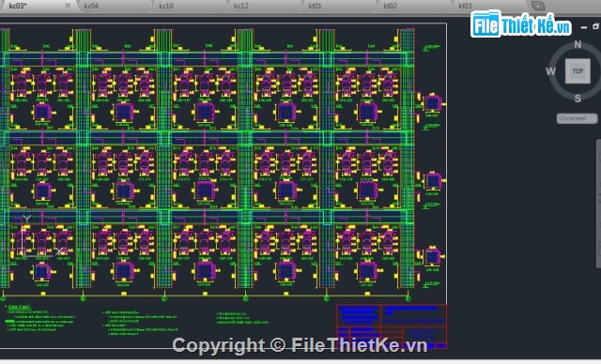The height and width of the screenshot is (364, 601).
Task: Rotate view to North on ViewCube compass
Action: click(x=578, y=44)
